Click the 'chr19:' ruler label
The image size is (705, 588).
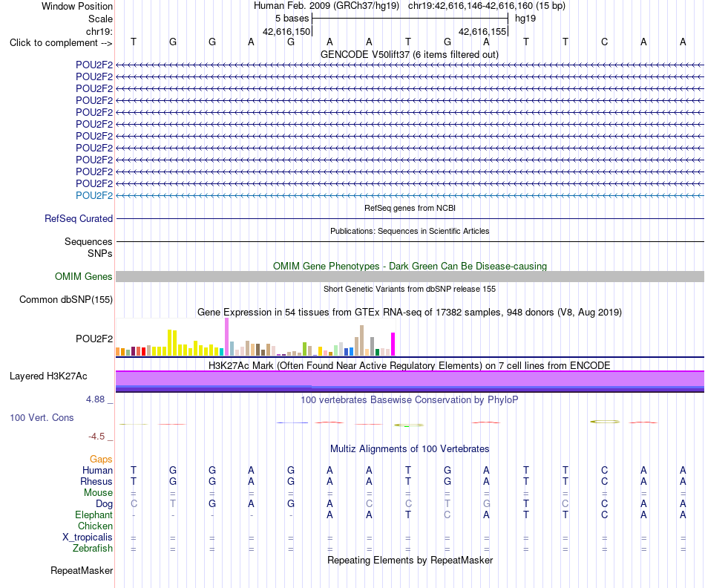pyautogui.click(x=99, y=31)
